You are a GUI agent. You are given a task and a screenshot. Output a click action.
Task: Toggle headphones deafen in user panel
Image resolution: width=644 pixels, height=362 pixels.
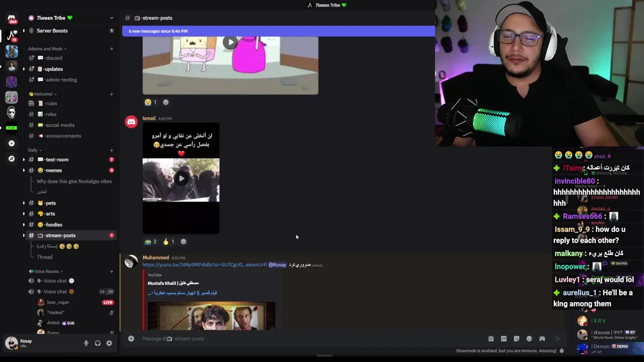click(98, 343)
